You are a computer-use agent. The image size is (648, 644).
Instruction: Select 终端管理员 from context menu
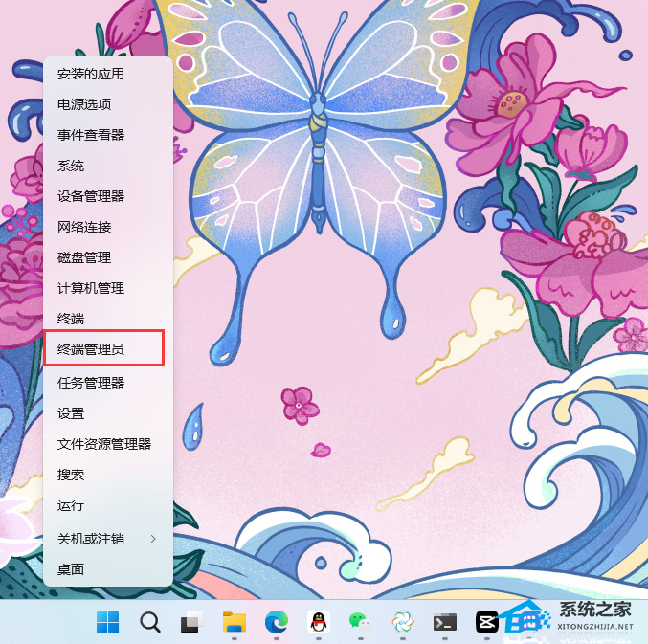coord(91,350)
